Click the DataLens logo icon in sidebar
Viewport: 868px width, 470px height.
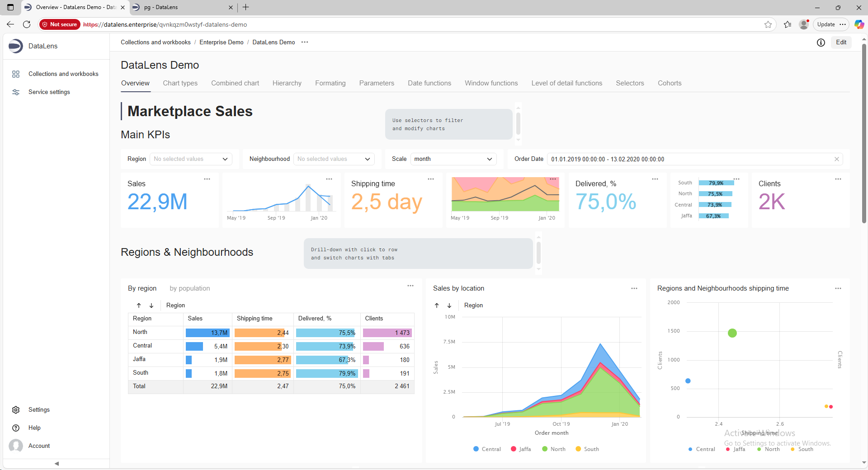point(16,46)
